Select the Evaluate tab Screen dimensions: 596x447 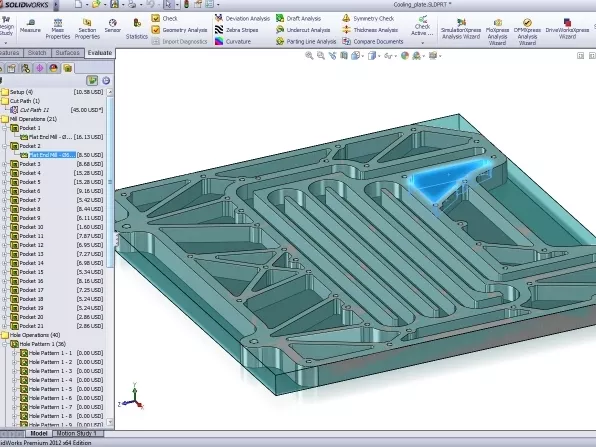click(100, 53)
